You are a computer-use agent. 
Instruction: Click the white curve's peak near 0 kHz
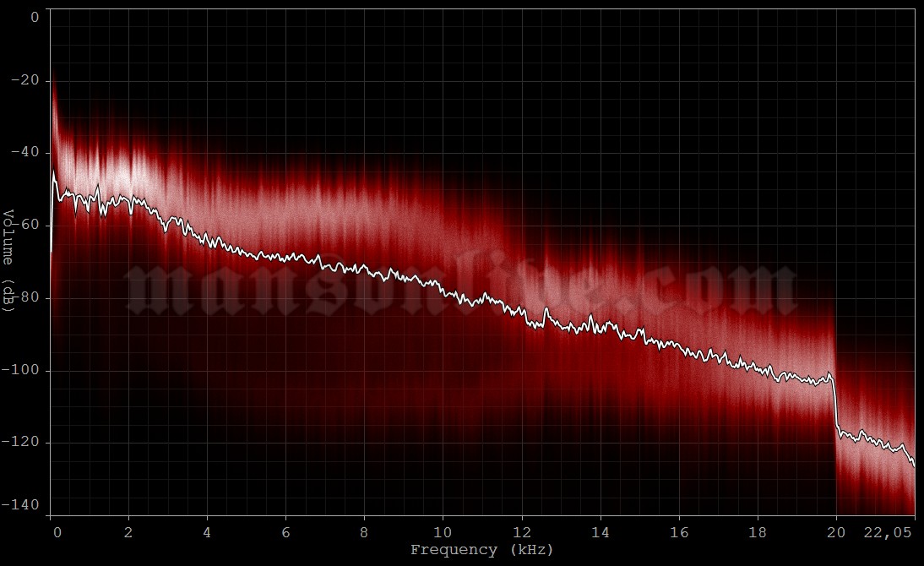click(54, 172)
